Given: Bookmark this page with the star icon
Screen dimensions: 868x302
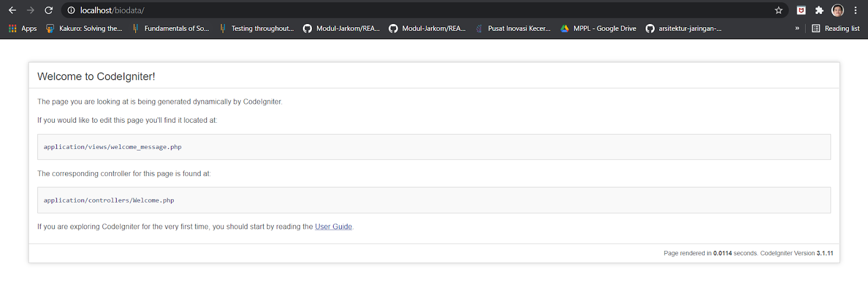Looking at the screenshot, I should click(778, 10).
